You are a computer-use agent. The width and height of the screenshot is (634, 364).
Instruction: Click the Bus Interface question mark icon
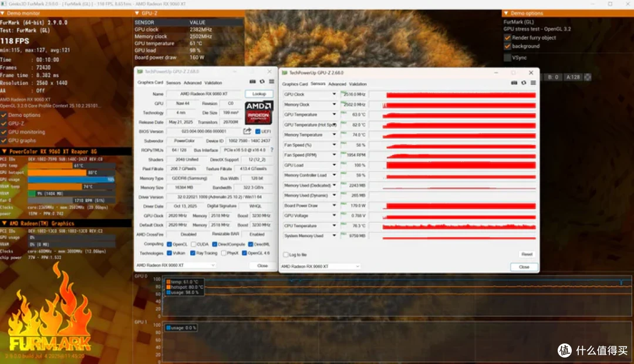272,150
